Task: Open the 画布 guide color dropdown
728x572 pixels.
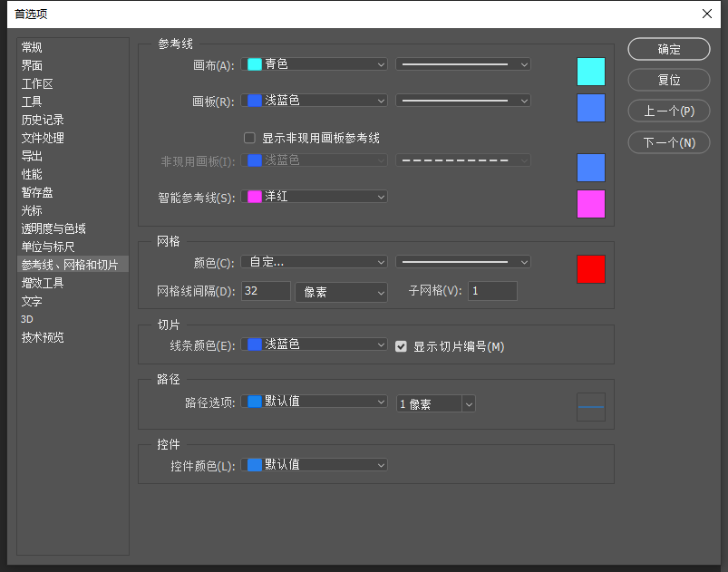Action: [314, 64]
